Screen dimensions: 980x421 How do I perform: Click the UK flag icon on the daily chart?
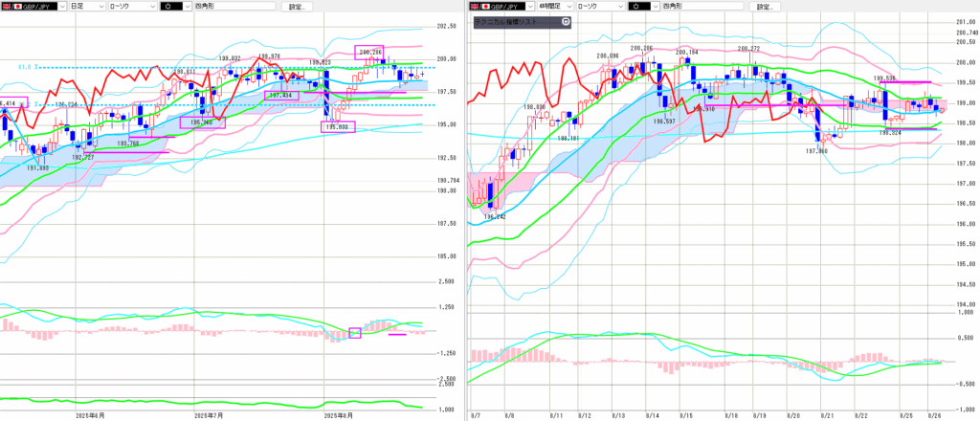[7, 7]
